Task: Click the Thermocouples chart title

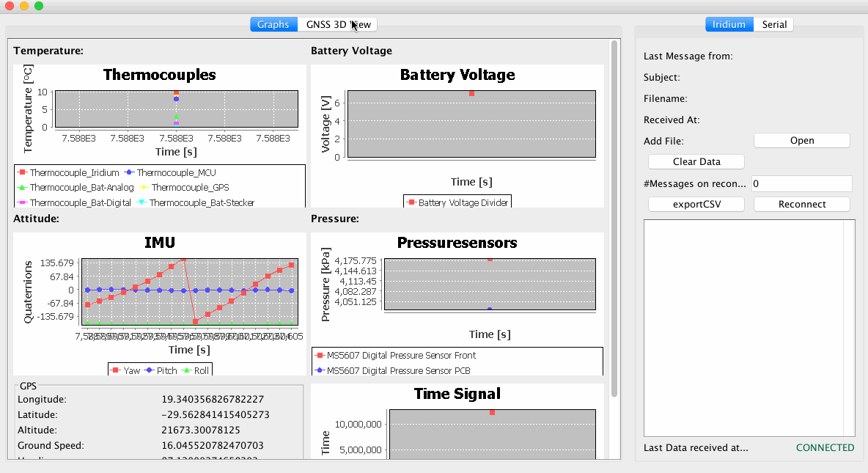Action: pos(159,75)
